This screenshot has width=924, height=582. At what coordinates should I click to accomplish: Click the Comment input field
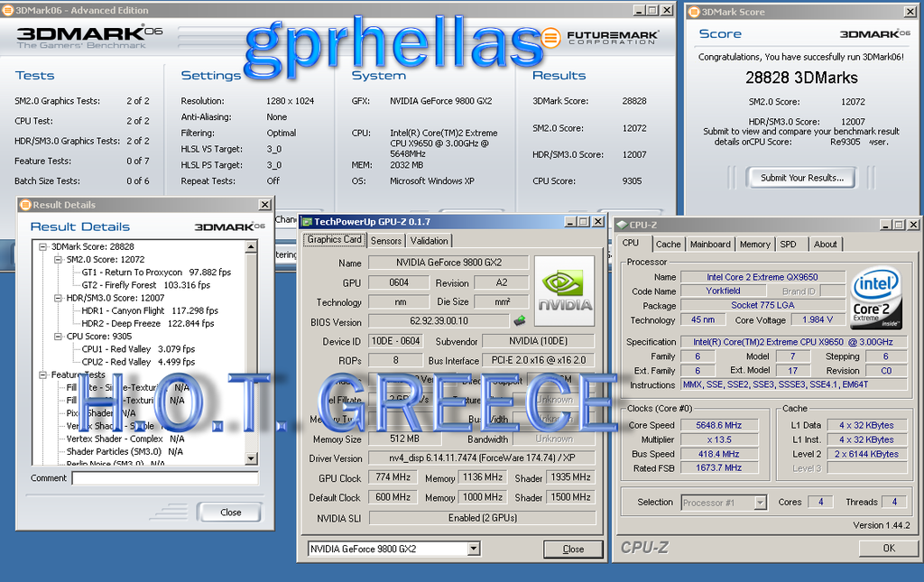165,478
